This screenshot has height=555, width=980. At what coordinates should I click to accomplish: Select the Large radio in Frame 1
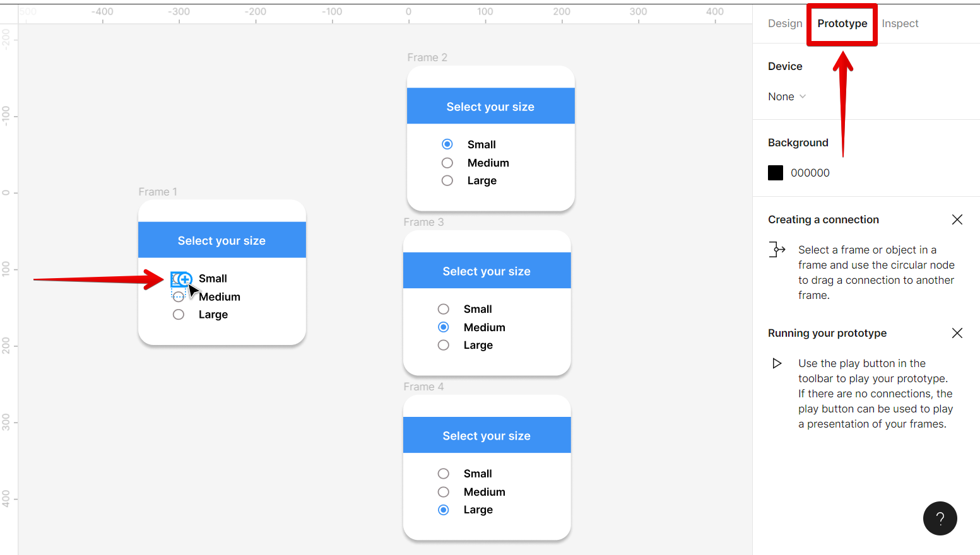[179, 315]
